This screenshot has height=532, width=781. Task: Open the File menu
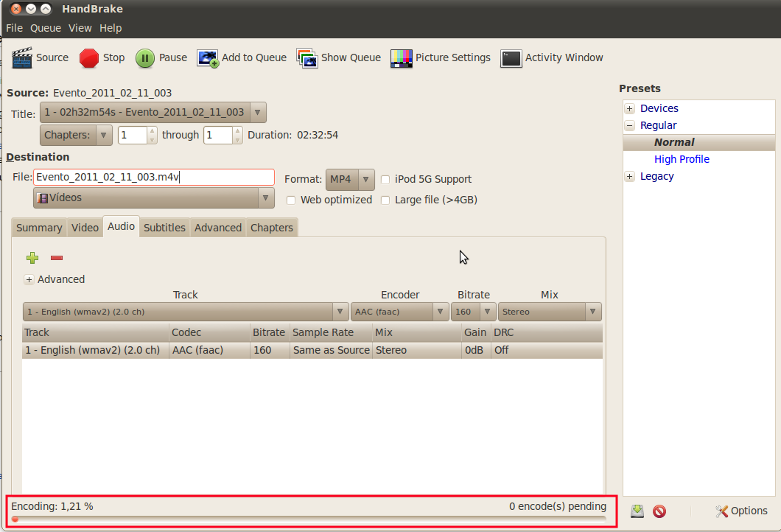tap(15, 28)
